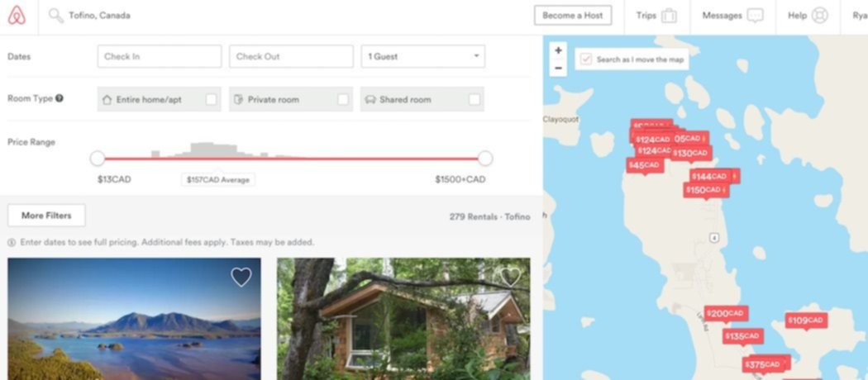Viewport: 868px width, 380px height.
Task: Select the $45CAD map price marker
Action: (x=645, y=165)
